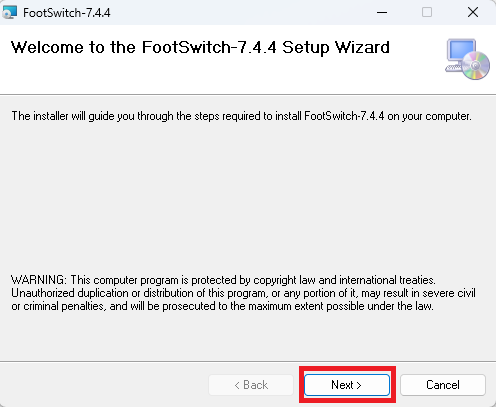
Task: Click the grayed-out Back button
Action: (251, 385)
